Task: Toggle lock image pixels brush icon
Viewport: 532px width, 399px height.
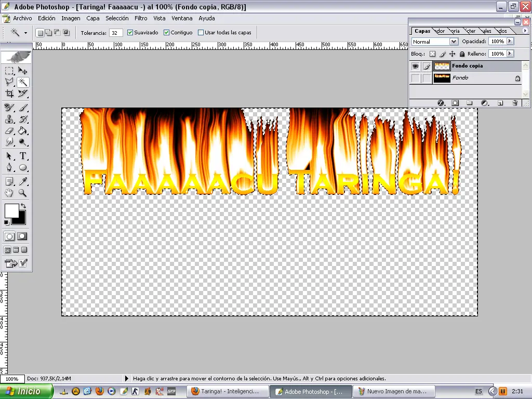Action: pyautogui.click(x=443, y=54)
